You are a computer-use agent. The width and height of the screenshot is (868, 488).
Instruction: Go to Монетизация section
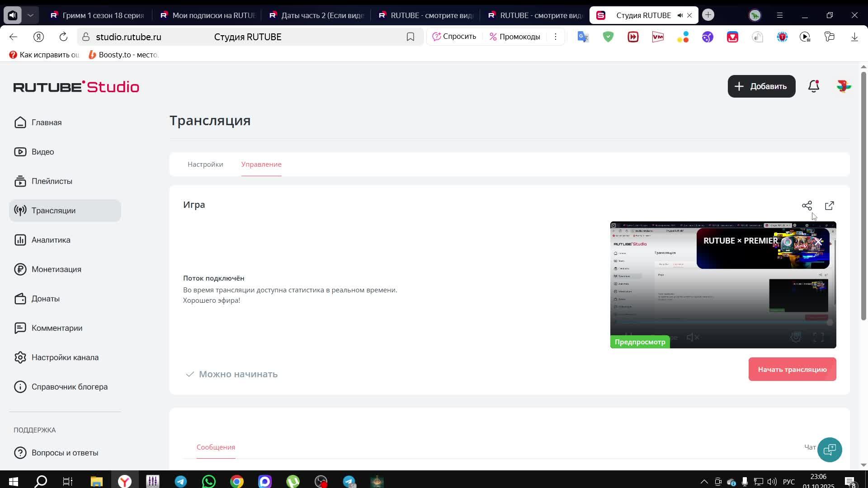tap(56, 269)
